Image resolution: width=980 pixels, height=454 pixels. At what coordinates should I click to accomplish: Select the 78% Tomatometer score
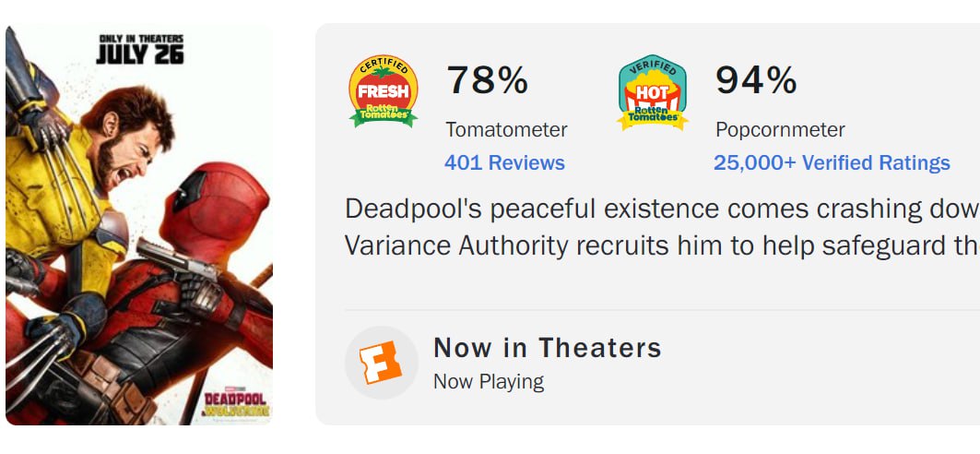pyautogui.click(x=487, y=81)
